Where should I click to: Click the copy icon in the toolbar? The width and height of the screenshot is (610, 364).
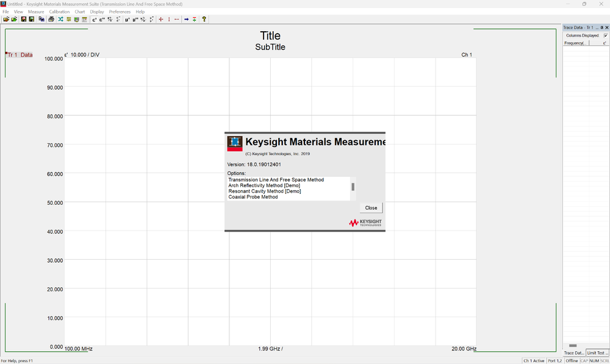coord(41,20)
